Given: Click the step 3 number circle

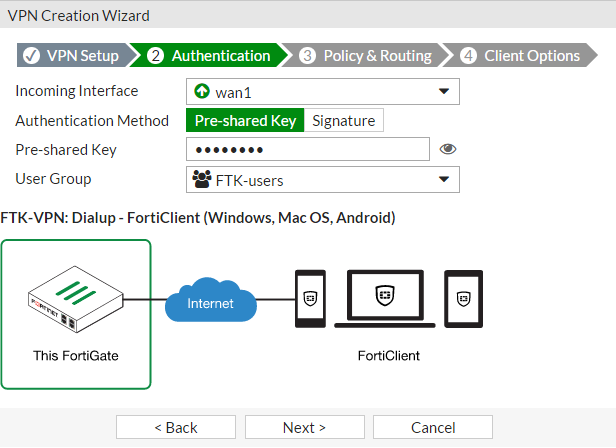Looking at the screenshot, I should point(307,55).
